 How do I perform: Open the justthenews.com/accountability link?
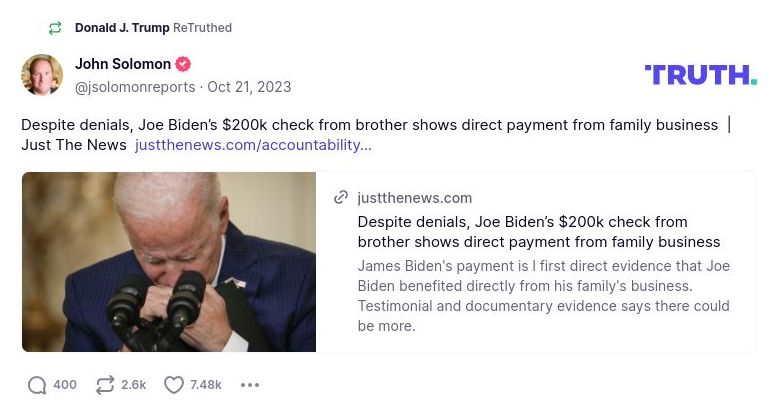(253, 145)
